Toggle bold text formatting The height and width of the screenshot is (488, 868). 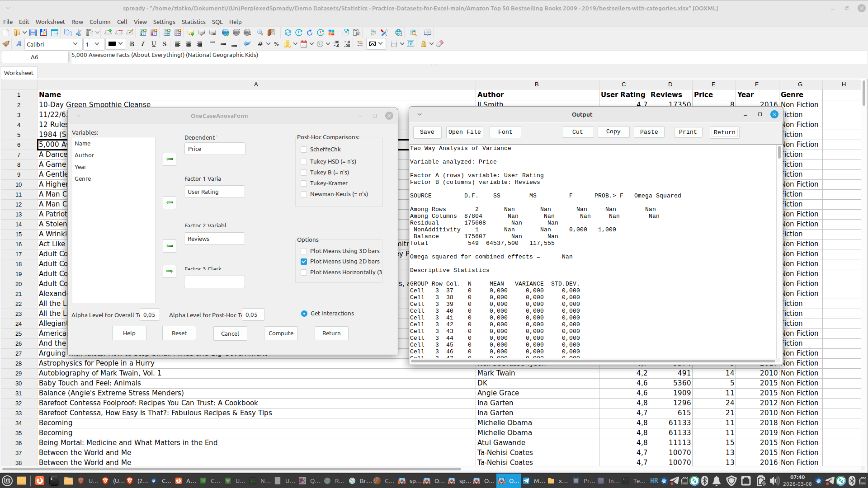[x=132, y=44]
